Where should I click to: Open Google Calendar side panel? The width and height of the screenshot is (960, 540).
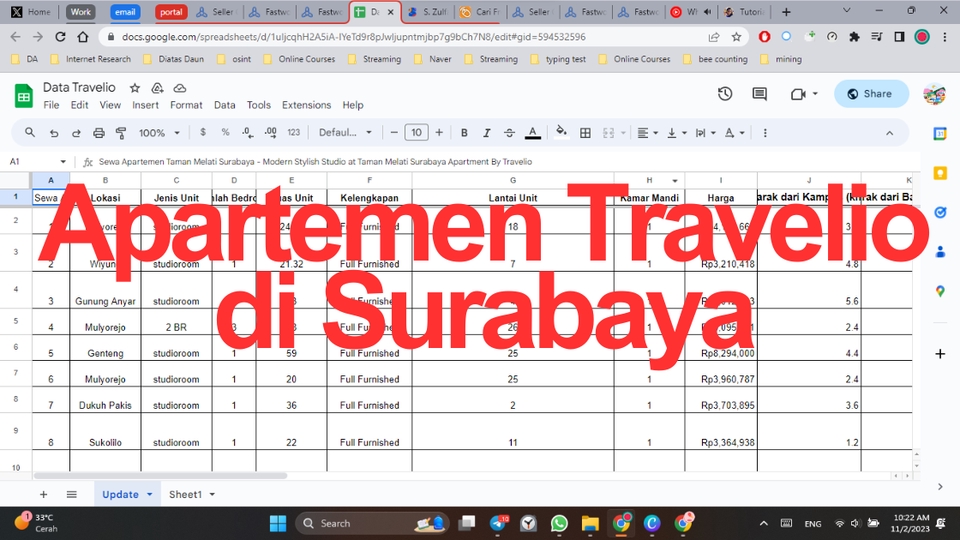point(940,133)
